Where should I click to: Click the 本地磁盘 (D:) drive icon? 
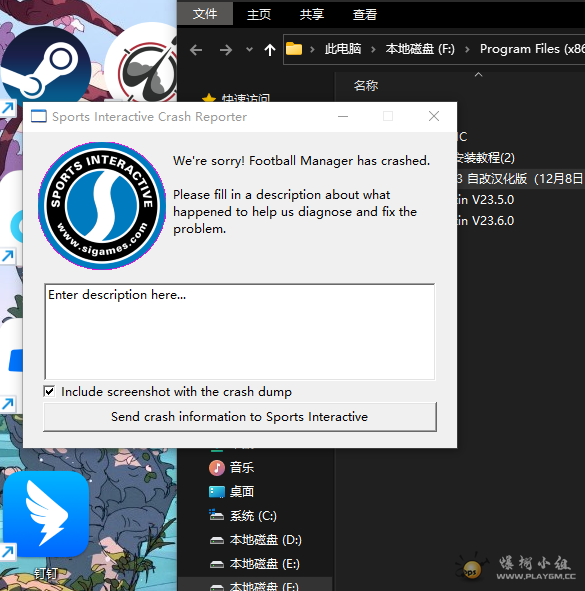coord(217,540)
